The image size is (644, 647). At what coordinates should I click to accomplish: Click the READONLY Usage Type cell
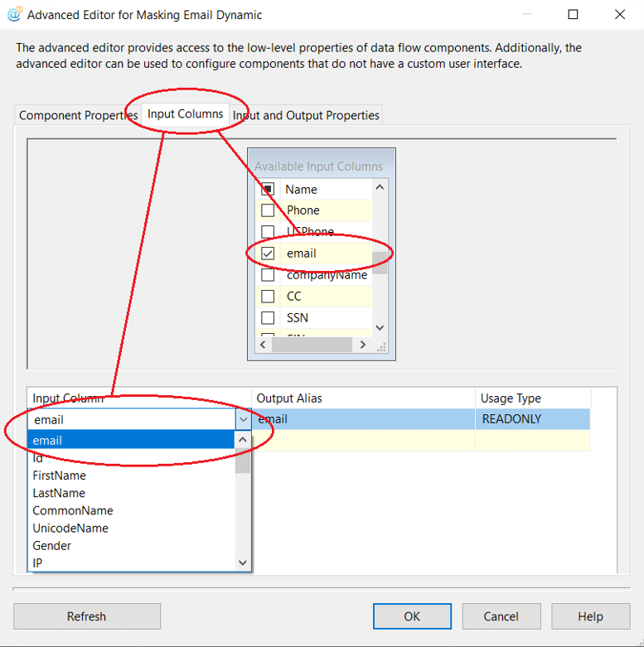(x=532, y=419)
